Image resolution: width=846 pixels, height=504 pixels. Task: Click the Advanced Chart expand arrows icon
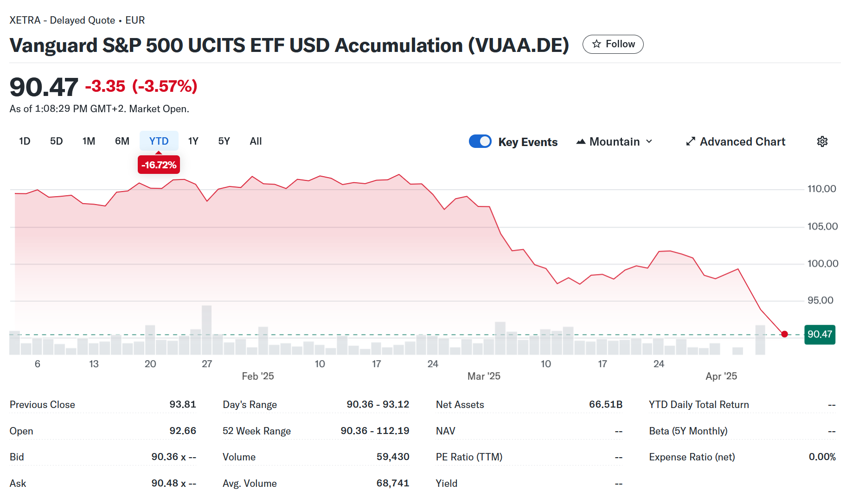point(691,141)
